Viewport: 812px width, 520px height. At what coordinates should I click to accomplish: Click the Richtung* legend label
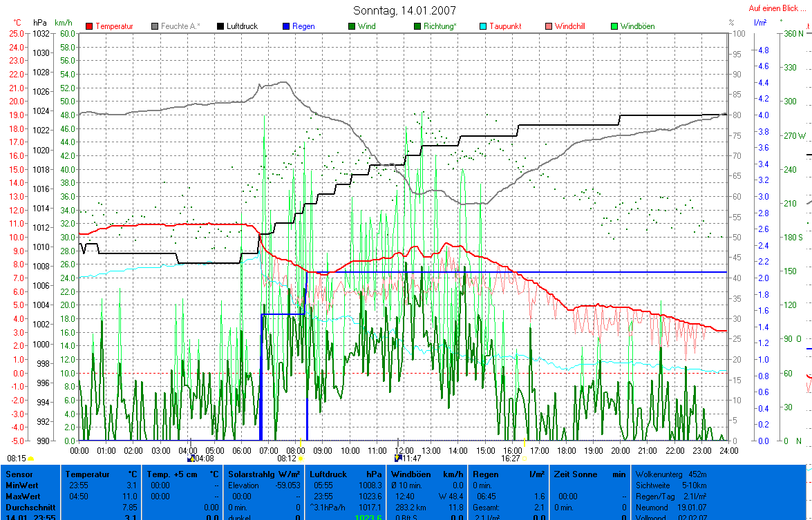point(440,26)
